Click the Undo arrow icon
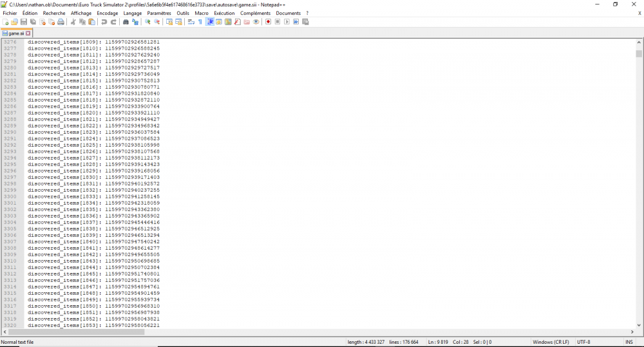Viewport: 644px width, 347px height. tap(104, 22)
